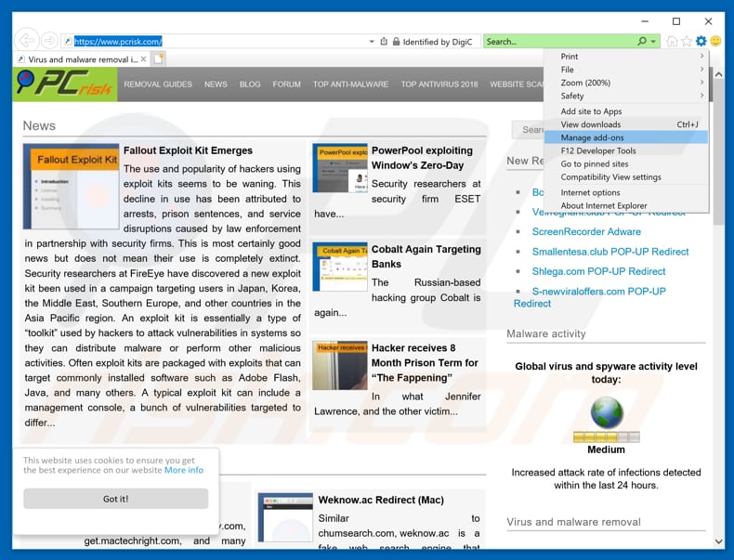This screenshot has width=734, height=560.
Task: Click the browser Forward arrow button
Action: coord(49,41)
